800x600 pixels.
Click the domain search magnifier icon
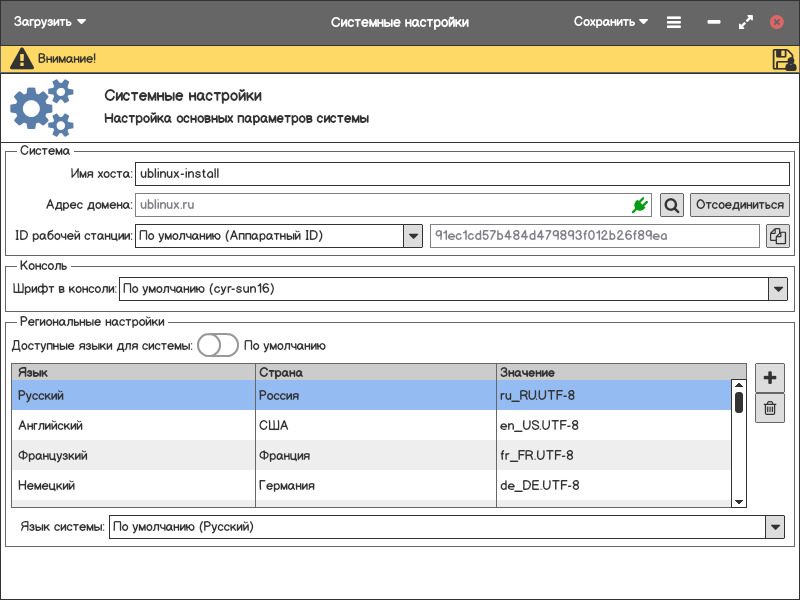click(x=672, y=205)
